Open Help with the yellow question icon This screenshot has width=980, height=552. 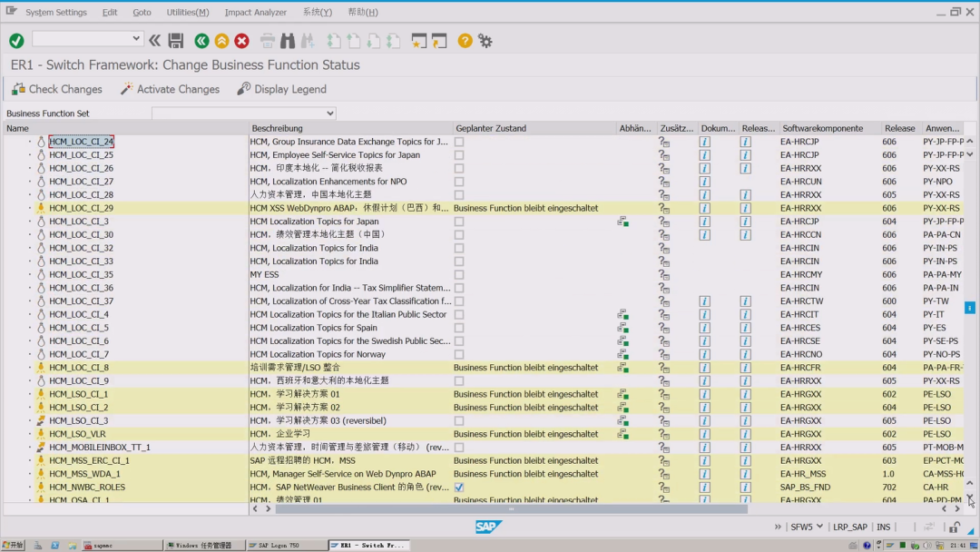click(465, 41)
